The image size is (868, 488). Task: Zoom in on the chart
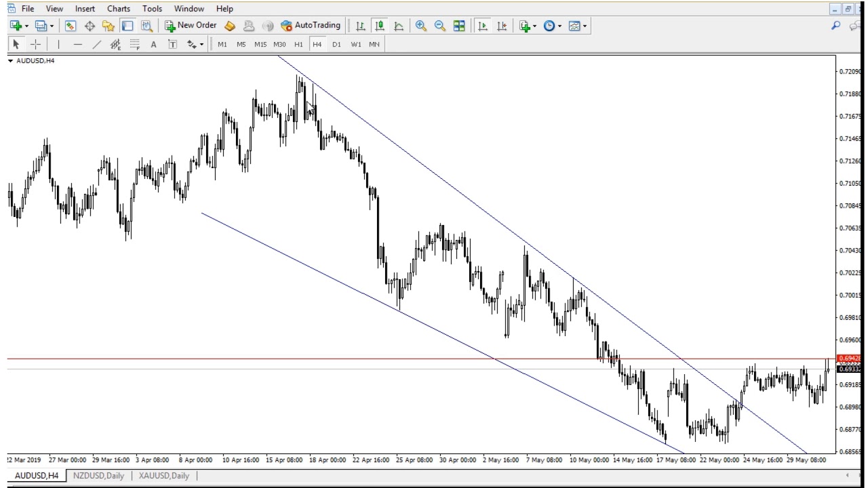(421, 26)
